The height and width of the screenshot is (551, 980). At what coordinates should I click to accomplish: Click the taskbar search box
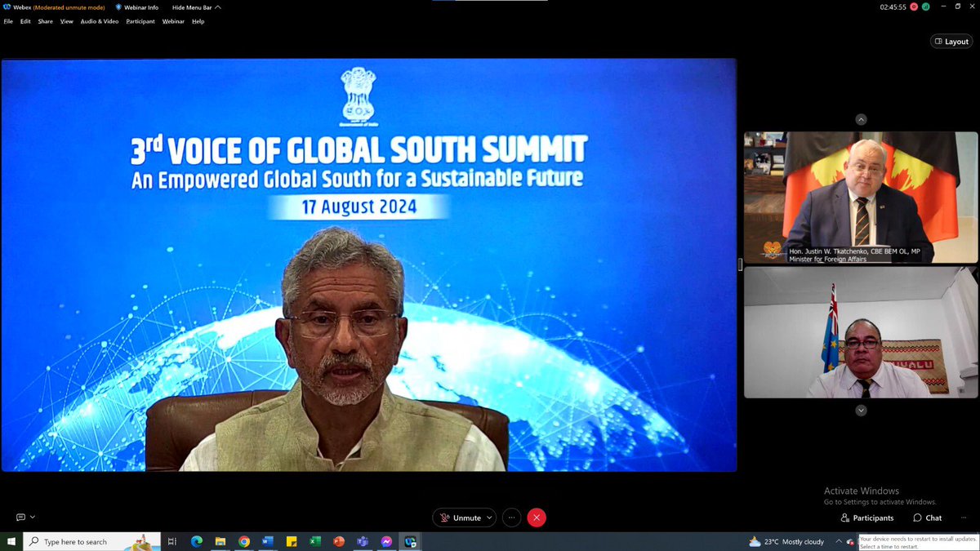click(91, 541)
